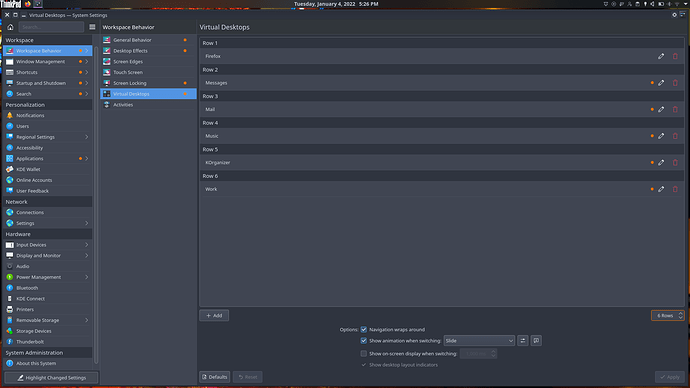Open Audio settings
This screenshot has width=690, height=388.
tap(48, 266)
